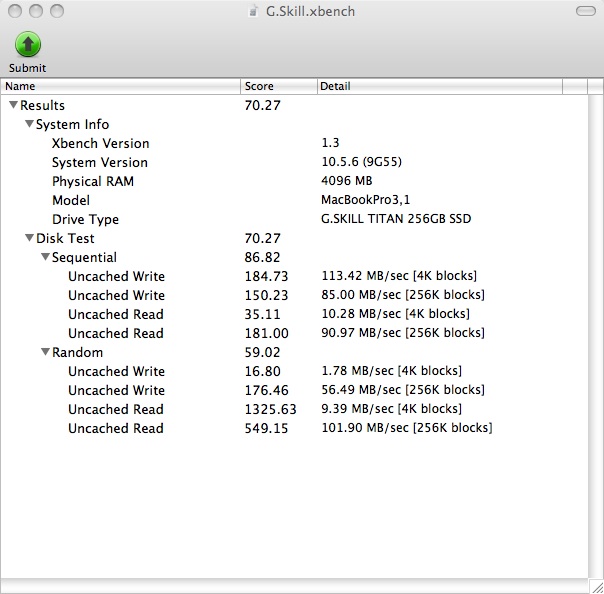This screenshot has width=604, height=594.
Task: Click the 549.15 score value
Action: coord(267,428)
